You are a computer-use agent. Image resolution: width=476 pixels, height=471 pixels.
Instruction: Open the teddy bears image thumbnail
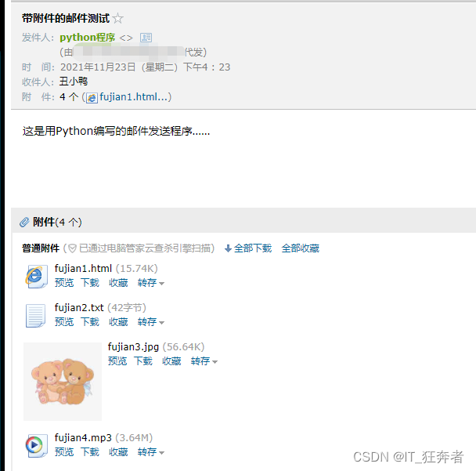click(x=63, y=382)
